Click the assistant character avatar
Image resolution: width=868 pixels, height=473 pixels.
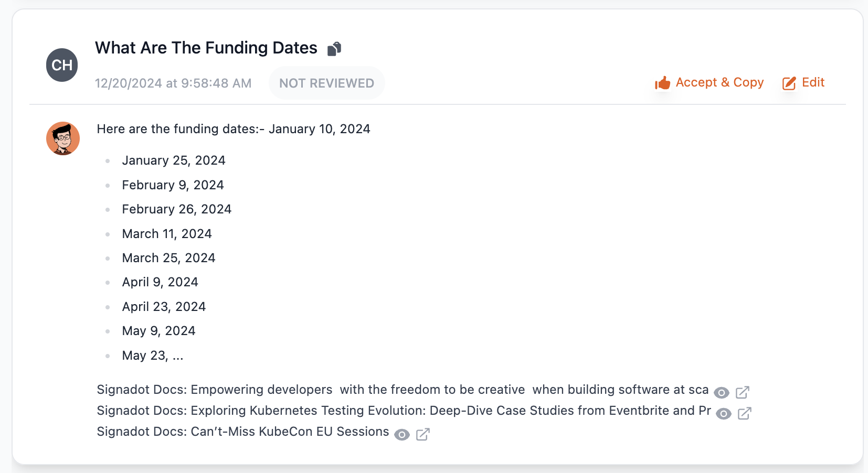click(63, 138)
